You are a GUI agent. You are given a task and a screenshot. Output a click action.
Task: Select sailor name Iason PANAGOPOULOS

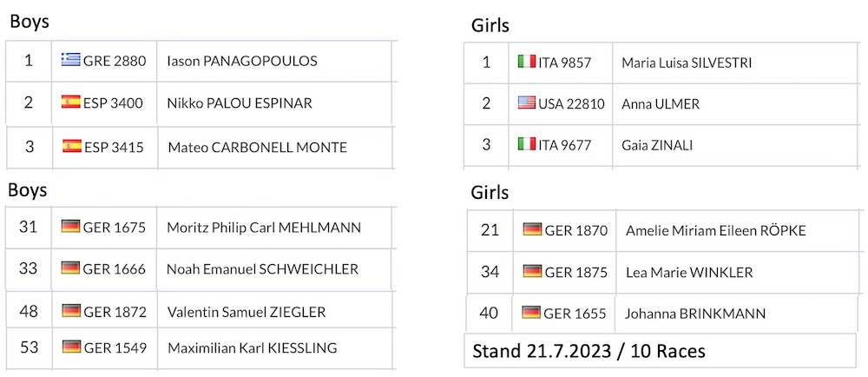pyautogui.click(x=242, y=60)
